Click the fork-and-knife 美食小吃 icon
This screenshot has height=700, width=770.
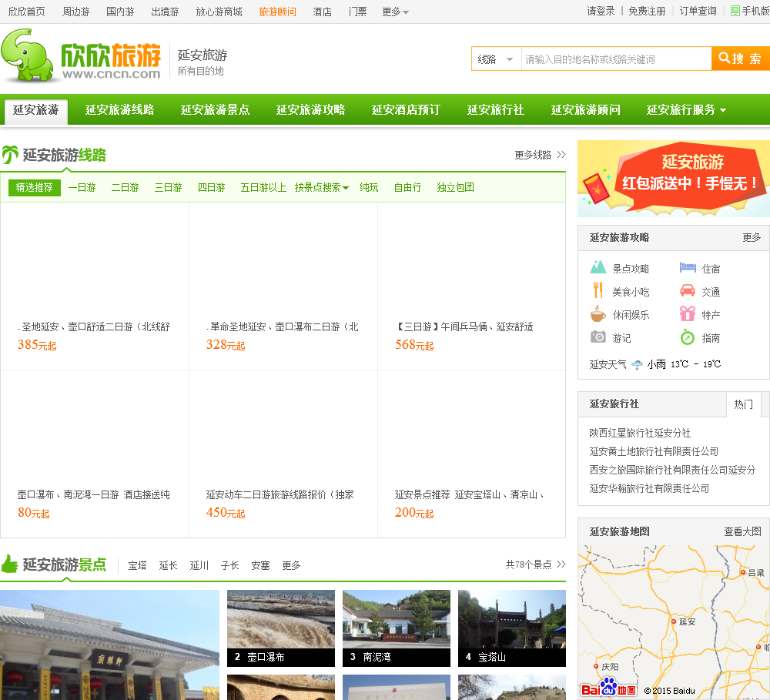click(598, 291)
